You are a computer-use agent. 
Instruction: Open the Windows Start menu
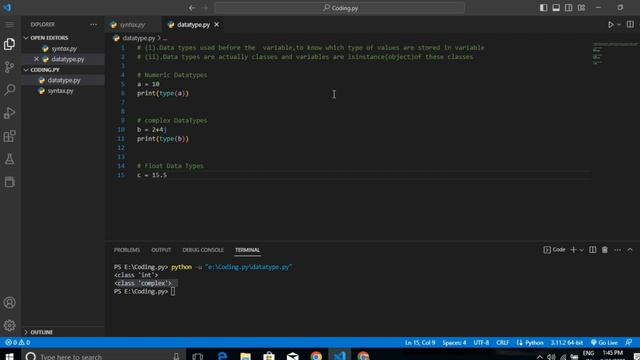(x=9, y=356)
